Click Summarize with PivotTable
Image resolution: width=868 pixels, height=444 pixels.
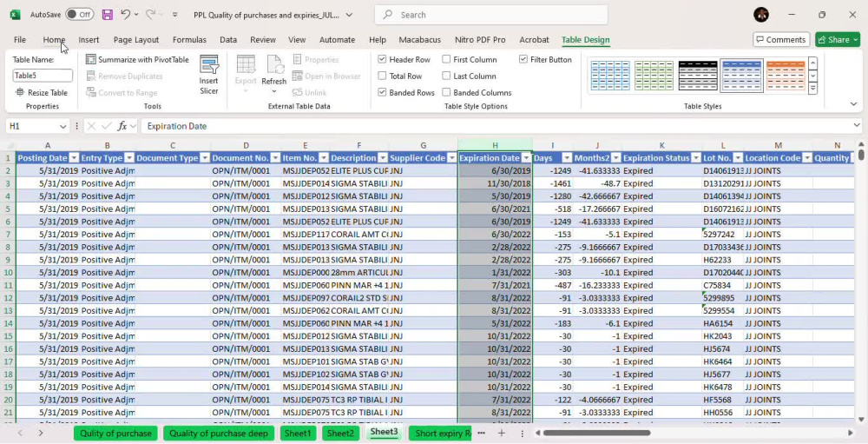pyautogui.click(x=137, y=59)
